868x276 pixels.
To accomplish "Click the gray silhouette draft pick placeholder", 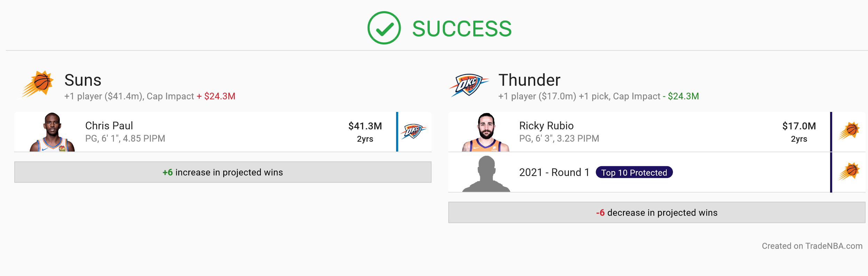I will pos(486,174).
